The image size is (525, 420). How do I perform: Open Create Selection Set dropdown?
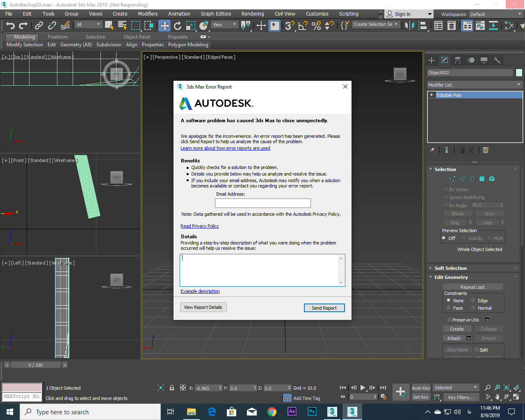[376, 25]
